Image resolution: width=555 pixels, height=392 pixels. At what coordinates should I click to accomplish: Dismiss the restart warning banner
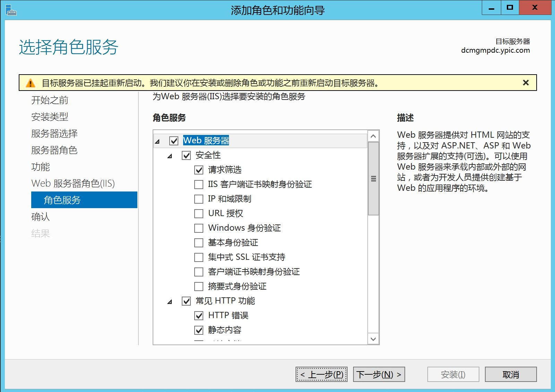point(526,83)
